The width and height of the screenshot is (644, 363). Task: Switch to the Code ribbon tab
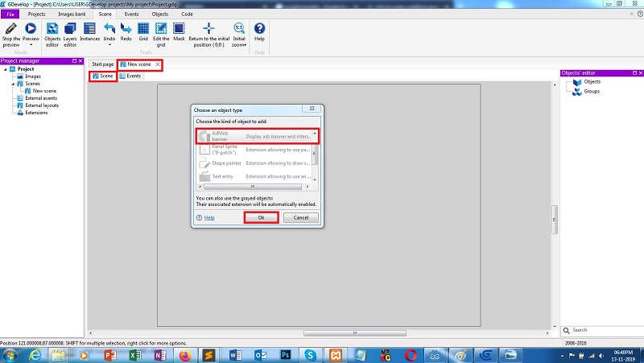coord(187,14)
